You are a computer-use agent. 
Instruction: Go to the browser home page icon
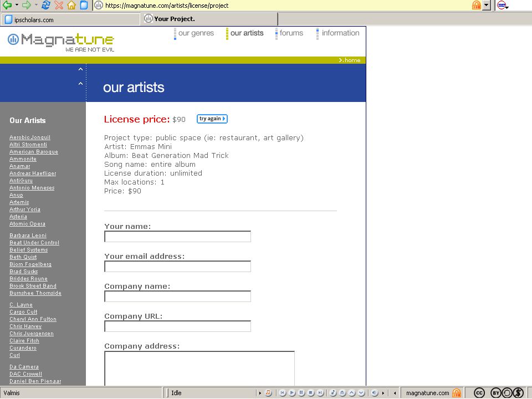[71, 5]
